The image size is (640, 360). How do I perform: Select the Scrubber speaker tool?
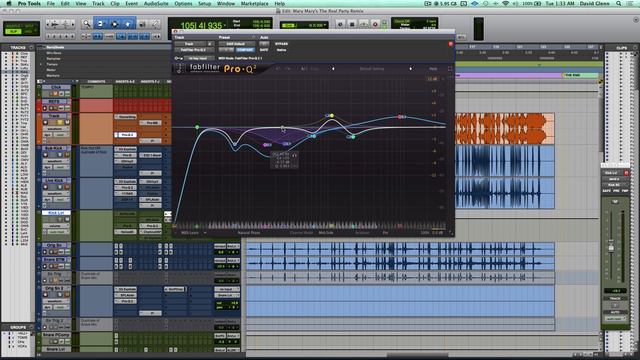pos(142,24)
